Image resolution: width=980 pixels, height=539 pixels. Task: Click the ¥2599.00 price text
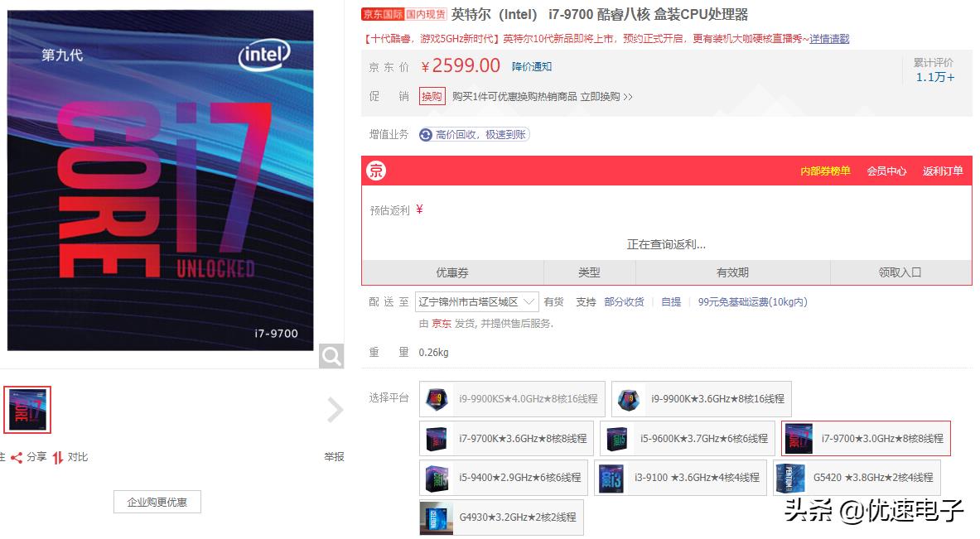(461, 65)
